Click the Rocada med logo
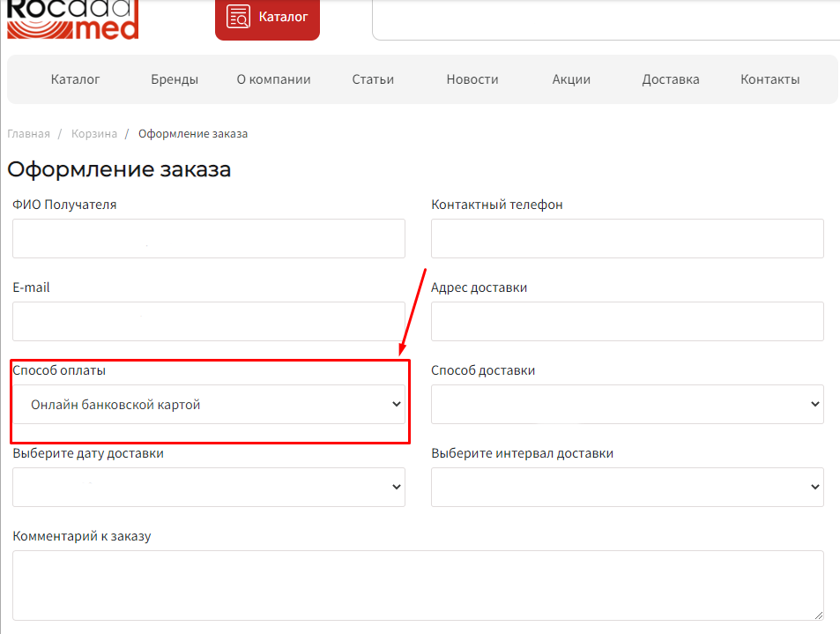840x634 pixels. pyautogui.click(x=73, y=19)
